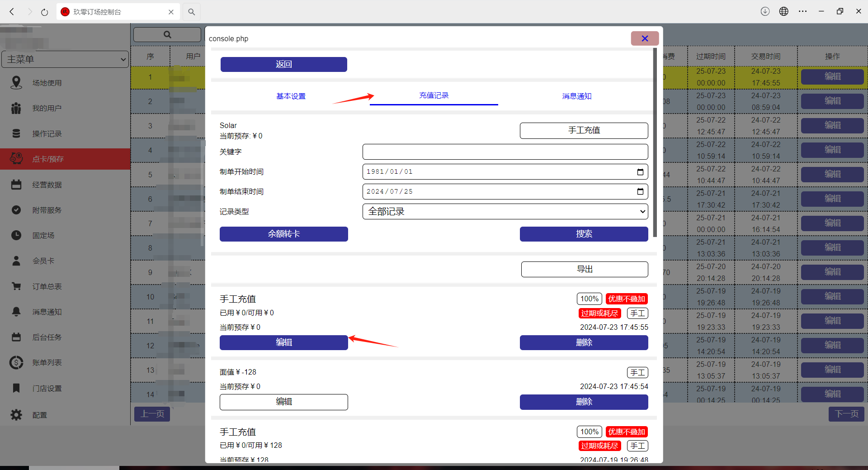Click the bell icon for 消息通知 sidebar
Viewport: 868px width, 470px height.
pos(16,312)
